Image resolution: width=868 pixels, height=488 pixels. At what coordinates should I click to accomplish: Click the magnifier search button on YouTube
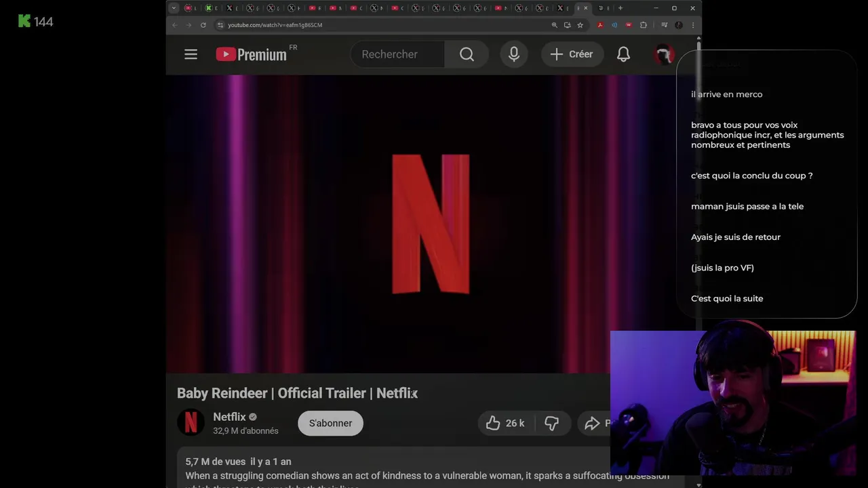(467, 54)
